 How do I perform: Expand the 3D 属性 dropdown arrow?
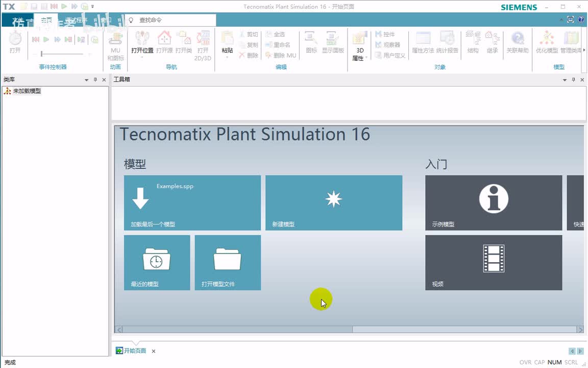pos(366,58)
